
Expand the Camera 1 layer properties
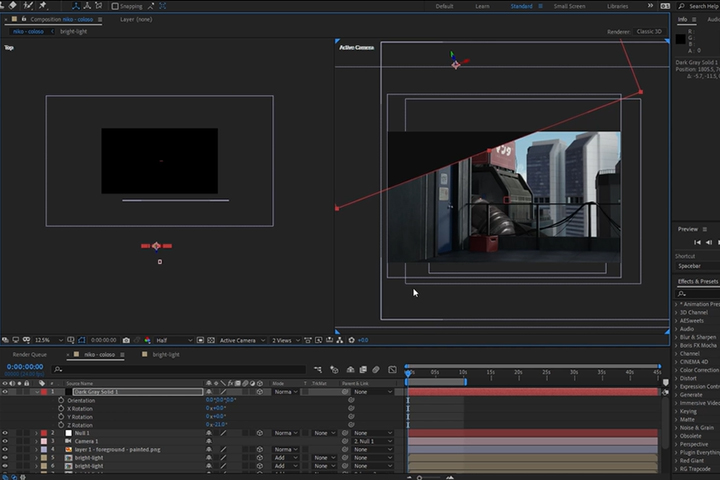(x=37, y=441)
